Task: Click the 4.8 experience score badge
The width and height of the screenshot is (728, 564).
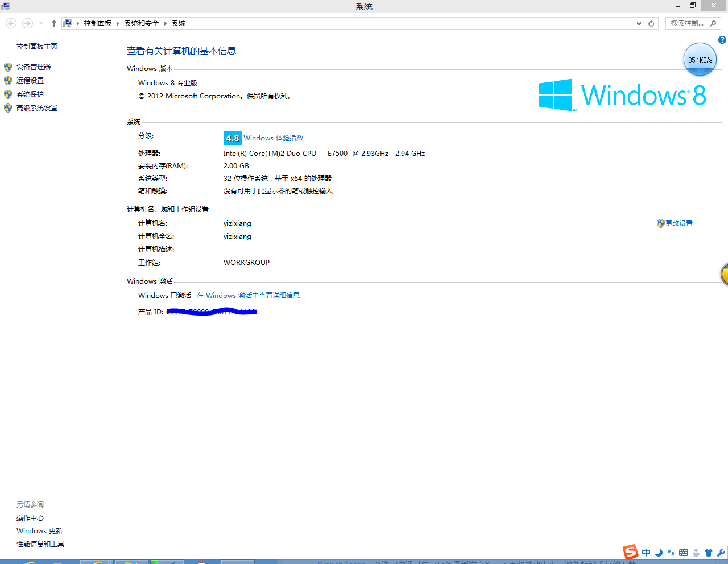Action: point(233,138)
